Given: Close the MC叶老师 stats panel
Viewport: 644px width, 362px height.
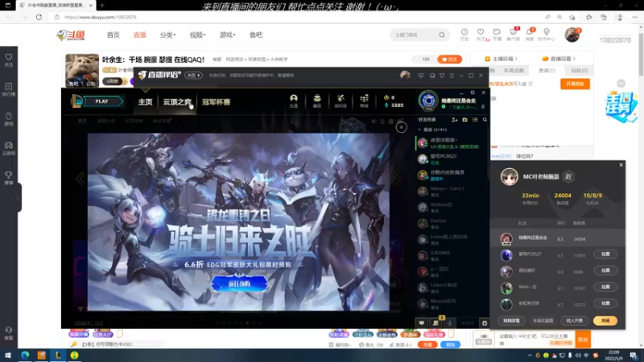Looking at the screenshot, I should click(621, 165).
